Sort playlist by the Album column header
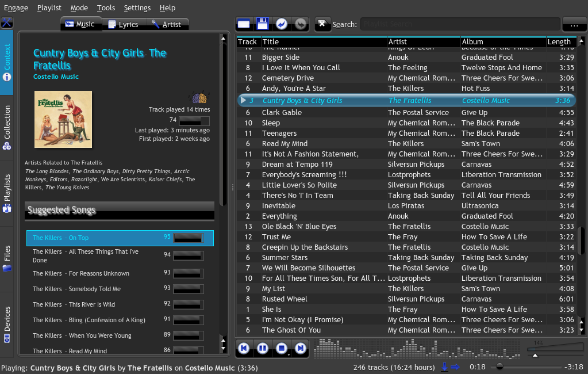 pyautogui.click(x=503, y=41)
